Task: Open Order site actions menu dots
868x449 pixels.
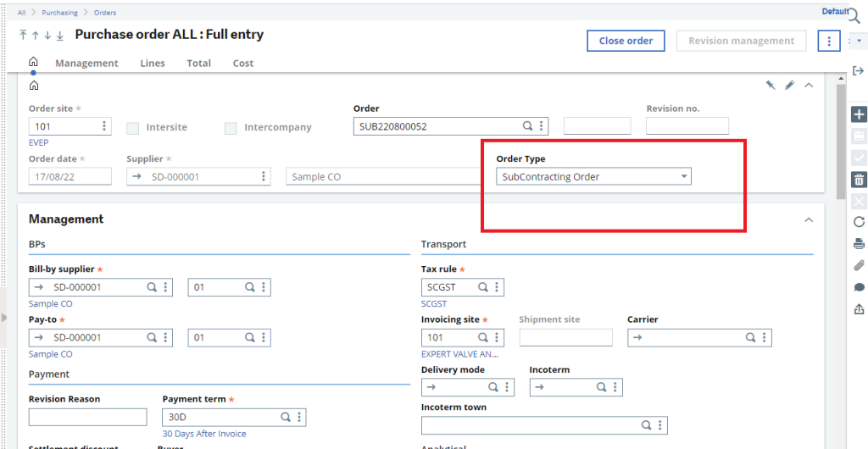Action: coord(104,126)
